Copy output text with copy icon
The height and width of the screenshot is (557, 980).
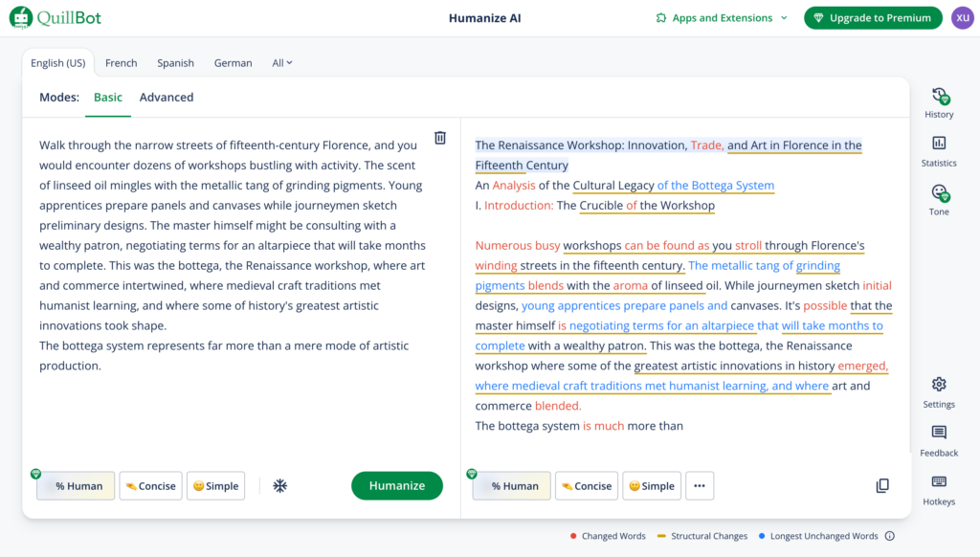coord(882,486)
